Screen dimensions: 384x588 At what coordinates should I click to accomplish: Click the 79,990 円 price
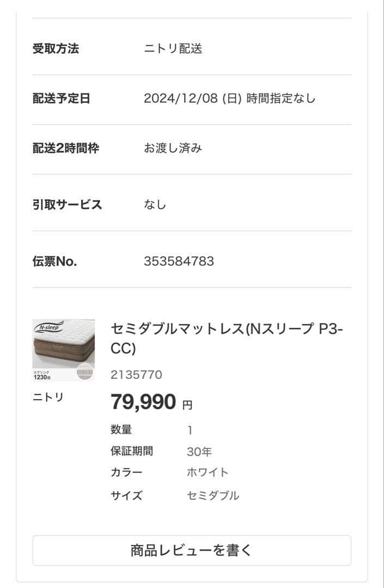tap(151, 402)
